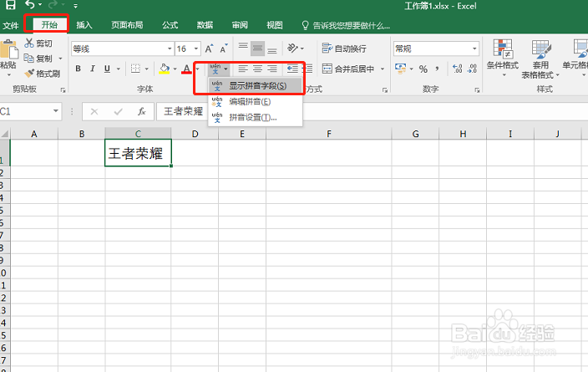Click the comma style icon
Image resolution: width=588 pixels, height=372 pixels.
pos(438,69)
